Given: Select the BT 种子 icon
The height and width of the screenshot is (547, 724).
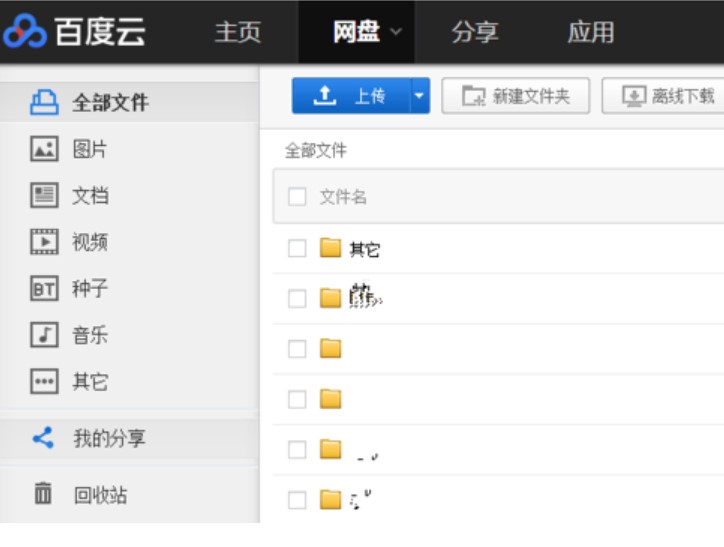Looking at the screenshot, I should 44,289.
